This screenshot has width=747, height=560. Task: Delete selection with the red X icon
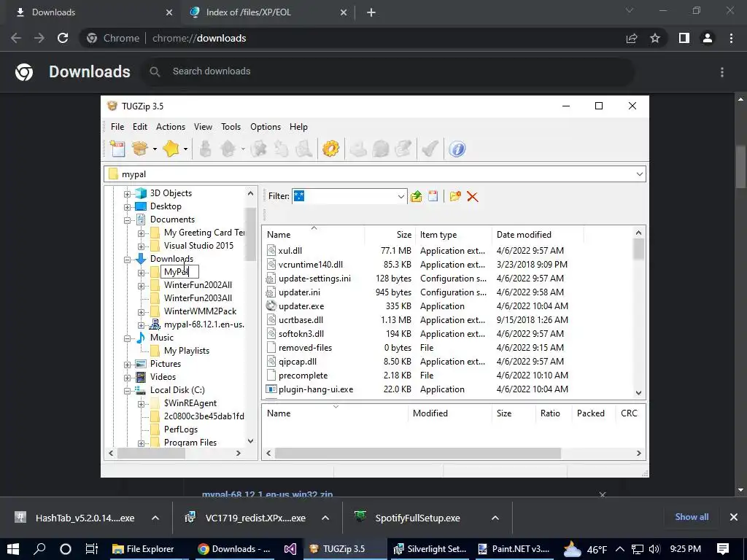coord(472,196)
